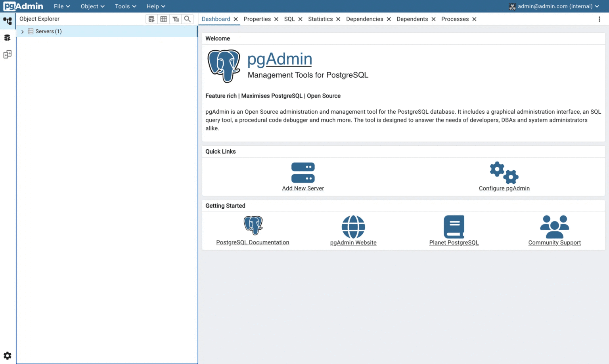Image resolution: width=609 pixels, height=364 pixels.
Task: Open the Query Tool from the toolbar
Action: coord(151,19)
